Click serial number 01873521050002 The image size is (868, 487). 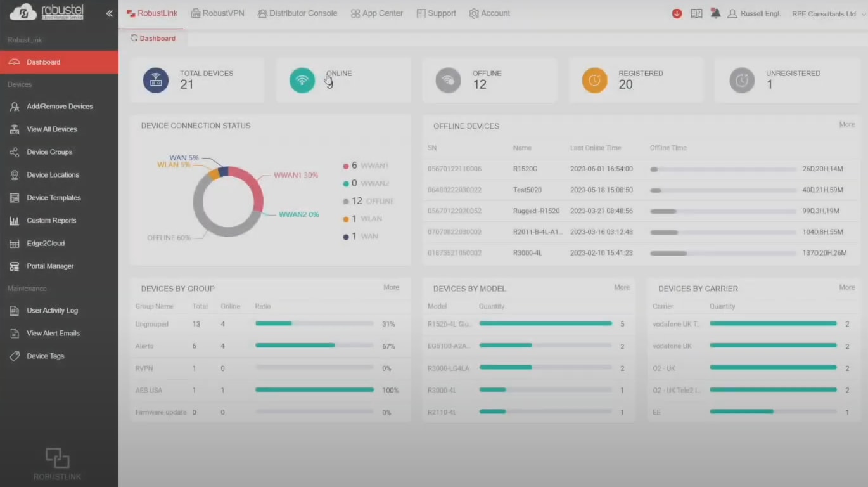point(454,253)
